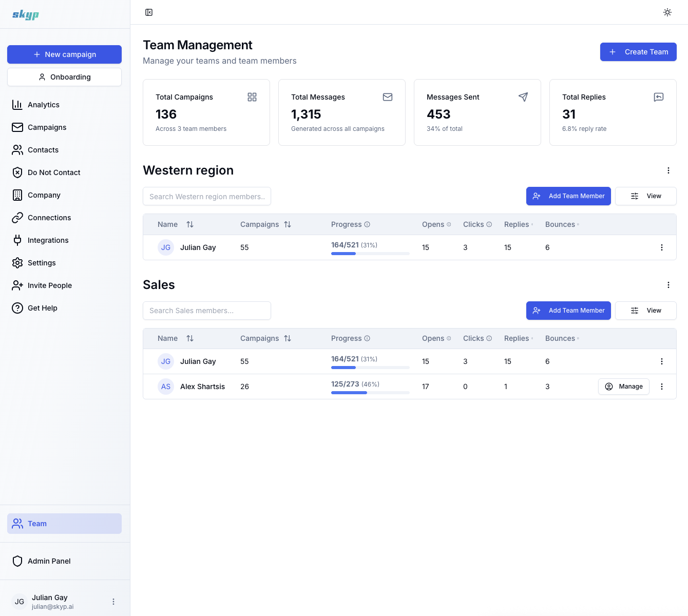Viewport: 688px width, 616px height.
Task: Toggle light/dark theme with the sun icon
Action: (667, 12)
